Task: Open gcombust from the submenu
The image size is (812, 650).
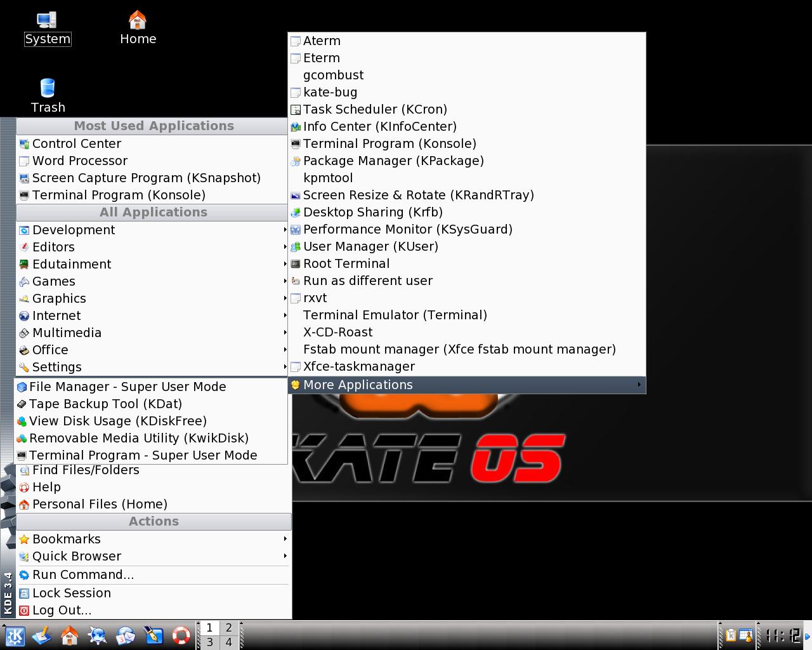Action: 466,76
